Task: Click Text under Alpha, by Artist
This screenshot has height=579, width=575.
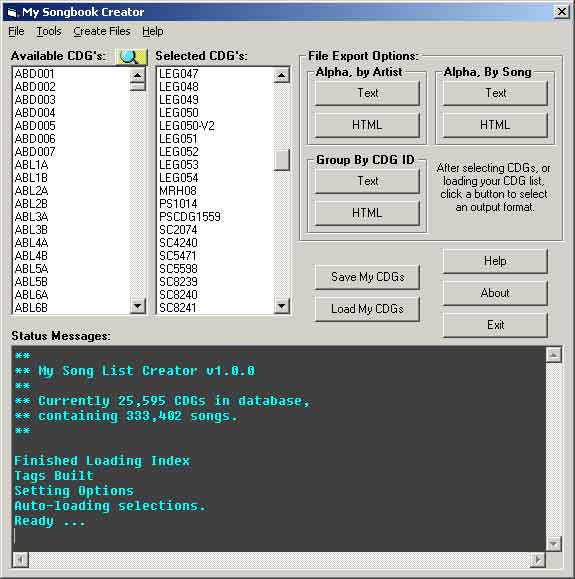Action: (367, 93)
